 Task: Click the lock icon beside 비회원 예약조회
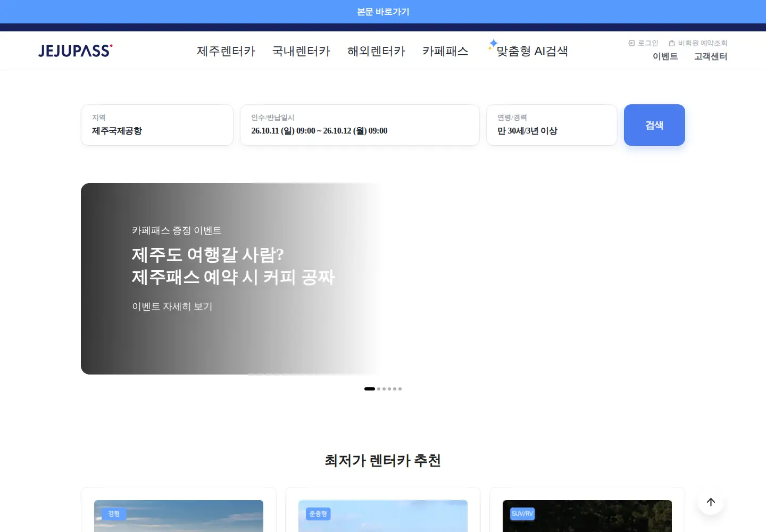(x=672, y=43)
